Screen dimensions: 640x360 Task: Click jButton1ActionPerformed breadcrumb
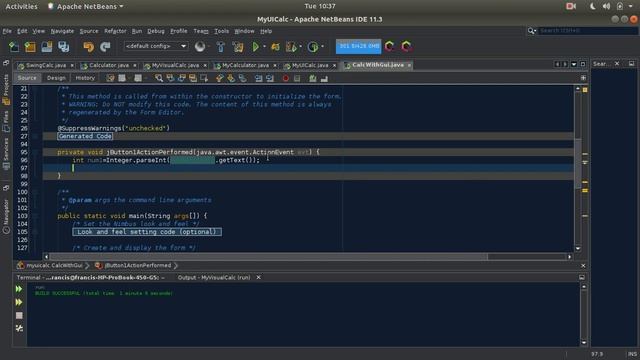(137, 265)
